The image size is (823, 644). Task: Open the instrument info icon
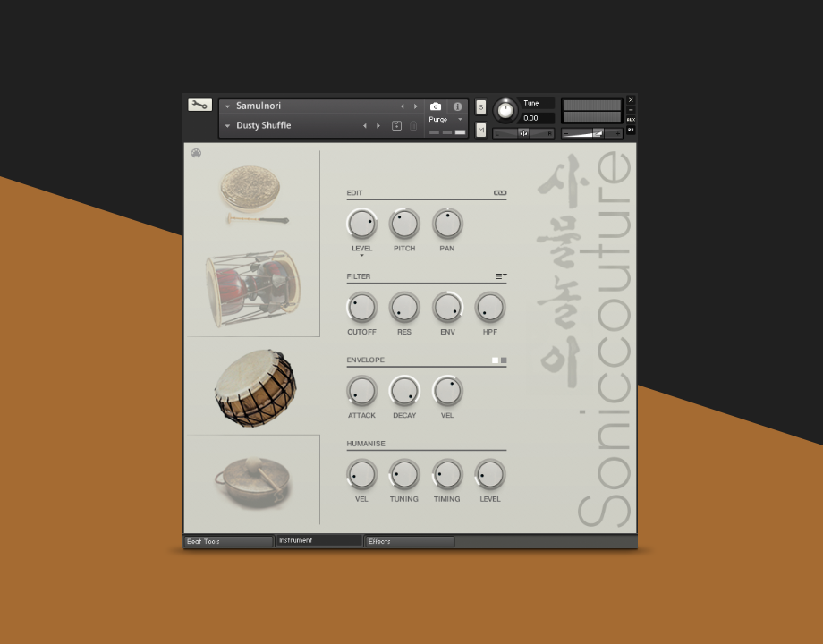point(458,106)
